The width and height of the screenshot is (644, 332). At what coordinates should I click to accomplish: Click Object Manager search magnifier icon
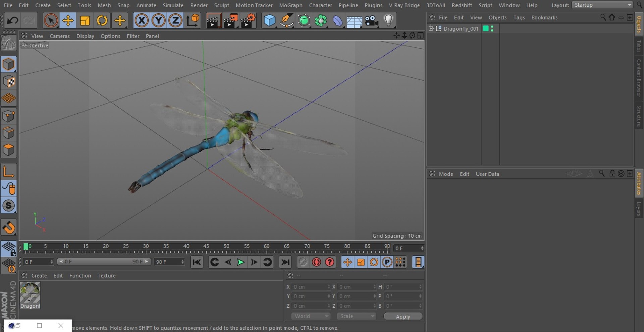[603, 17]
